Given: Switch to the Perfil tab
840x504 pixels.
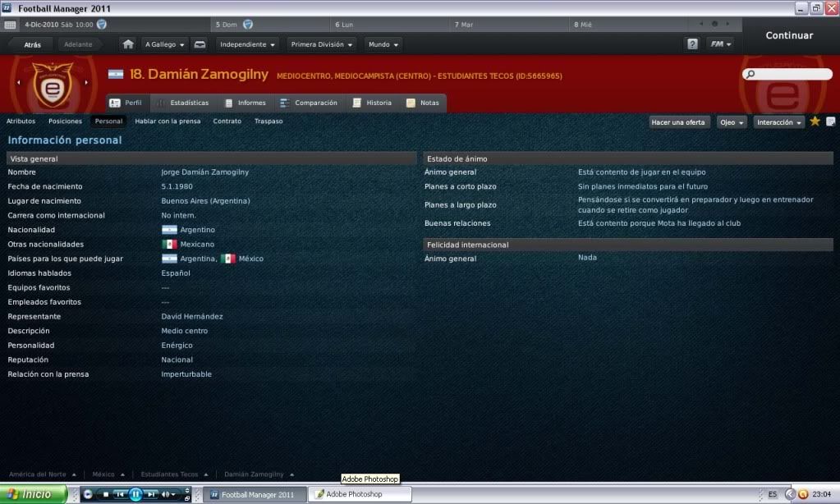Looking at the screenshot, I should pos(126,103).
